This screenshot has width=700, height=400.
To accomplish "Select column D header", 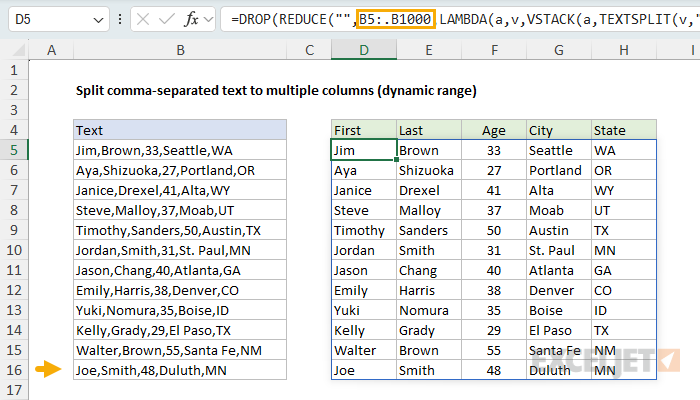I will [x=362, y=50].
